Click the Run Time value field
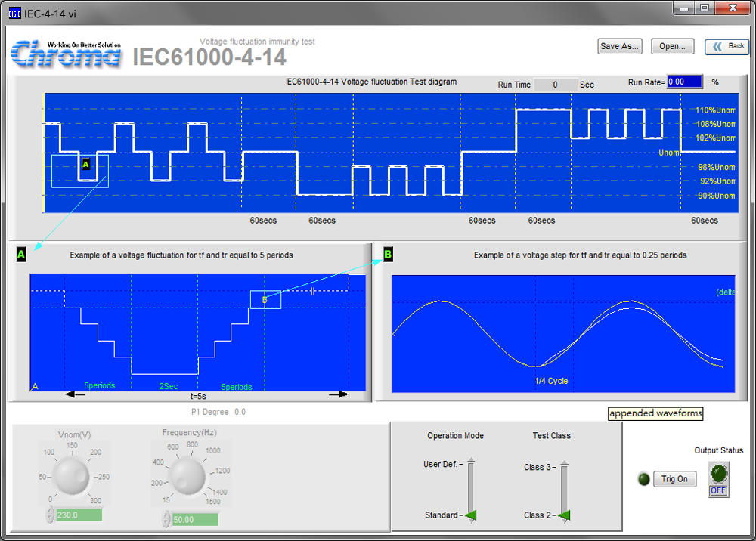 coord(556,85)
